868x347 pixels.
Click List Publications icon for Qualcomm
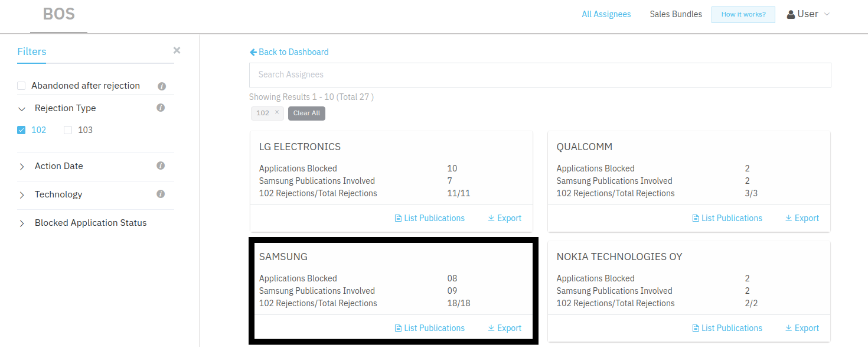coord(696,218)
